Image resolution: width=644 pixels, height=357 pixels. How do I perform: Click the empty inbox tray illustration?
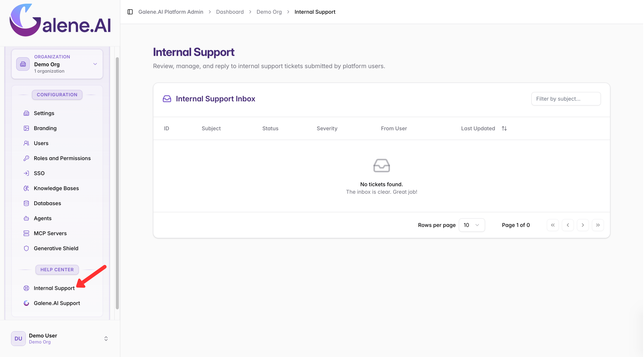382,166
